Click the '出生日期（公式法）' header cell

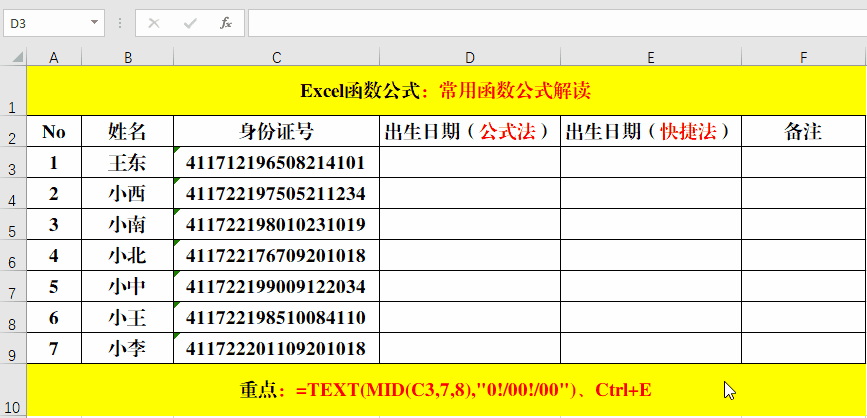pyautogui.click(x=470, y=131)
